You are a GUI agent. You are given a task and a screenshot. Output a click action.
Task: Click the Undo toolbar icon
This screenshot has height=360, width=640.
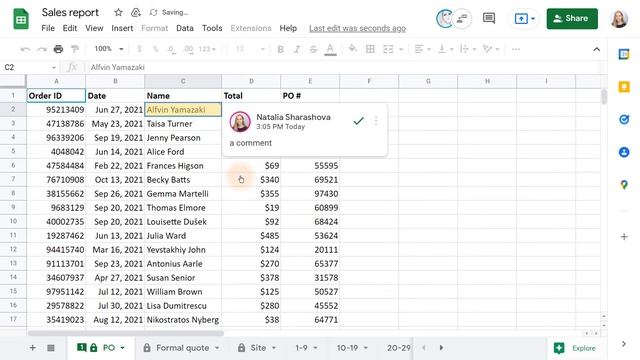pos(25,49)
